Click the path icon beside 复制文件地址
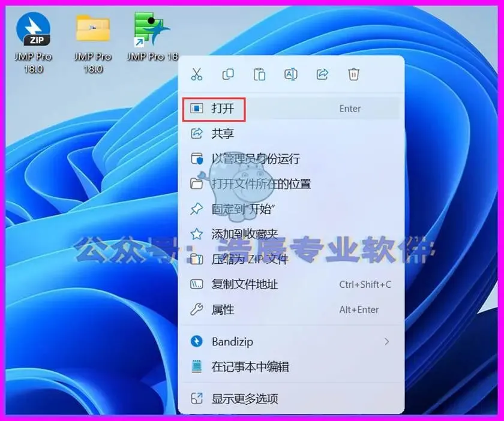The width and height of the screenshot is (504, 421). tap(196, 284)
